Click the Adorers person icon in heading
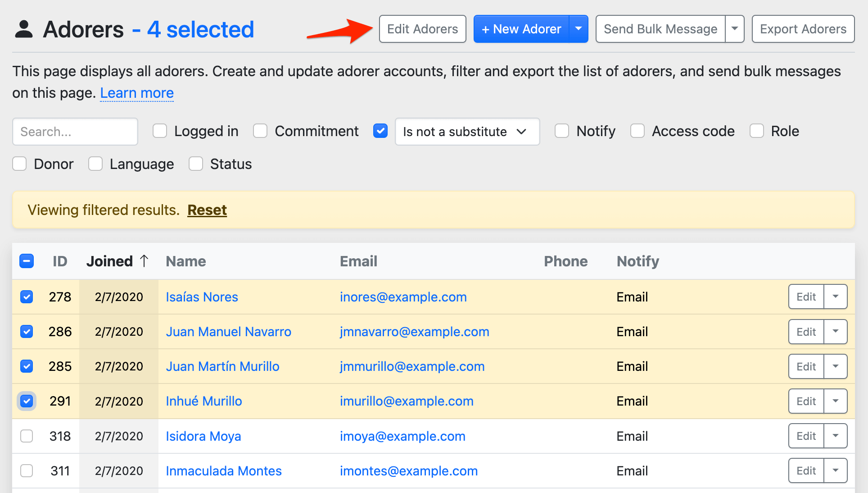This screenshot has width=868, height=493. point(24,29)
